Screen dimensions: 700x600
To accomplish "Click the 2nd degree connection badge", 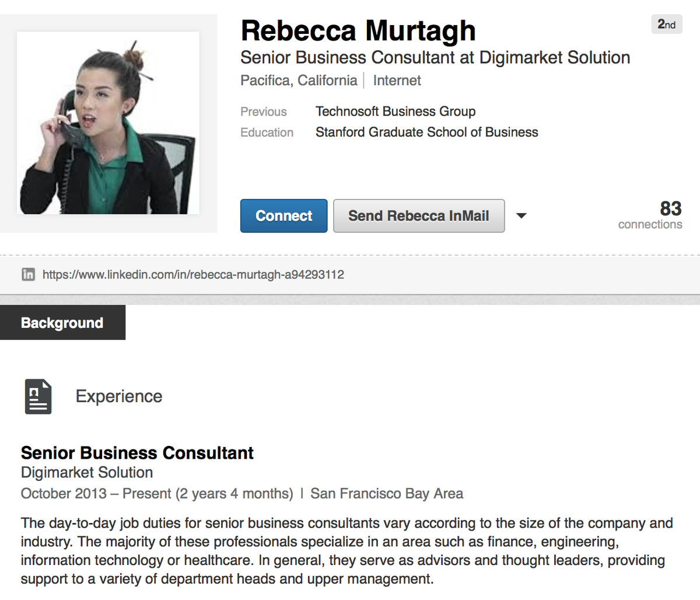I will [x=666, y=24].
